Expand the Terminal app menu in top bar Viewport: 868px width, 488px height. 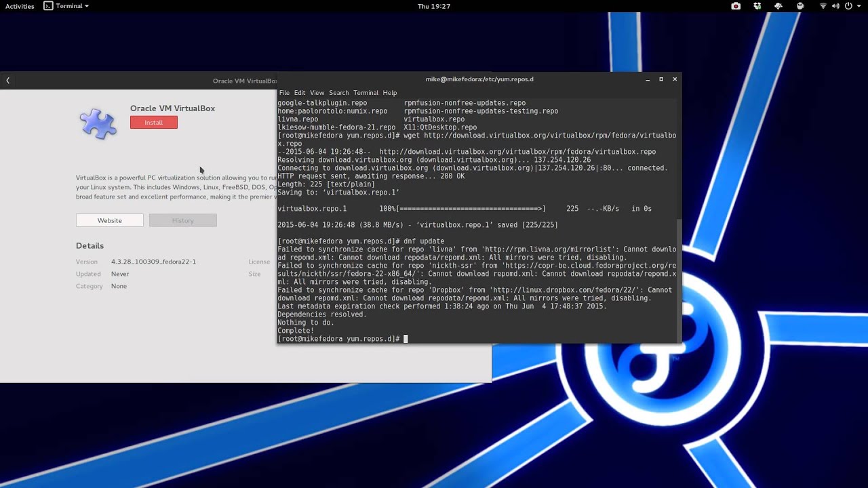tap(66, 6)
